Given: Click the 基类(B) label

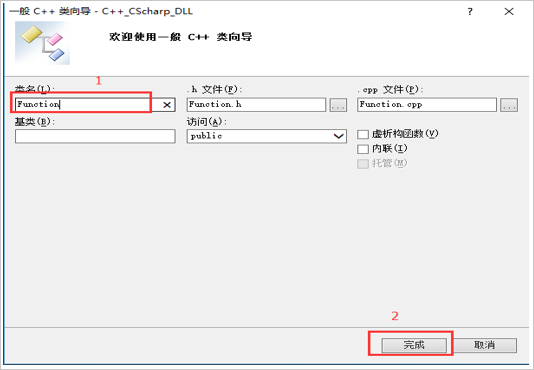Looking at the screenshot, I should click(x=34, y=121).
